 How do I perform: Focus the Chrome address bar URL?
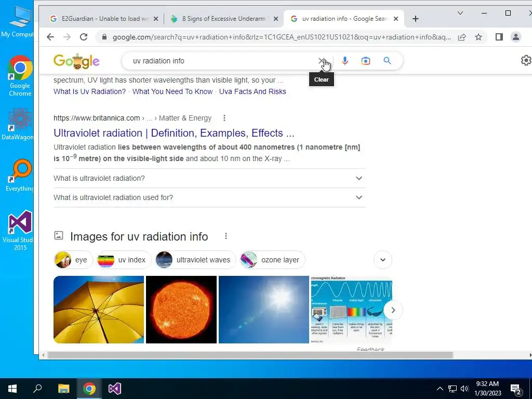(282, 37)
